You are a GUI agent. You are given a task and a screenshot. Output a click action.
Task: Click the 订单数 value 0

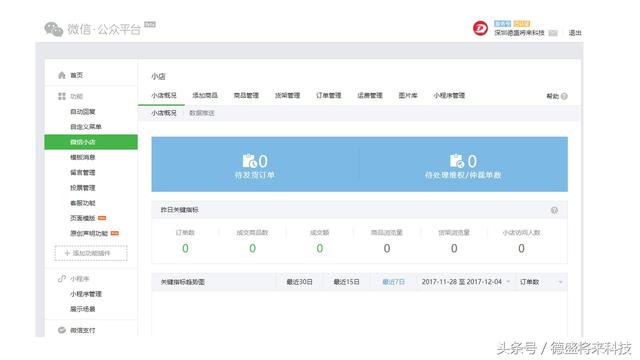(185, 248)
